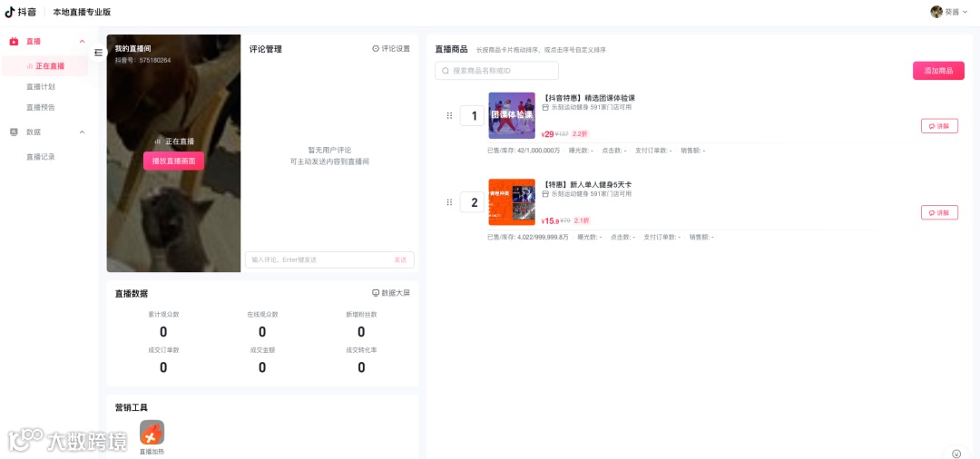Click the 在线观众数 value
The width and height of the screenshot is (980, 459).
tap(262, 332)
